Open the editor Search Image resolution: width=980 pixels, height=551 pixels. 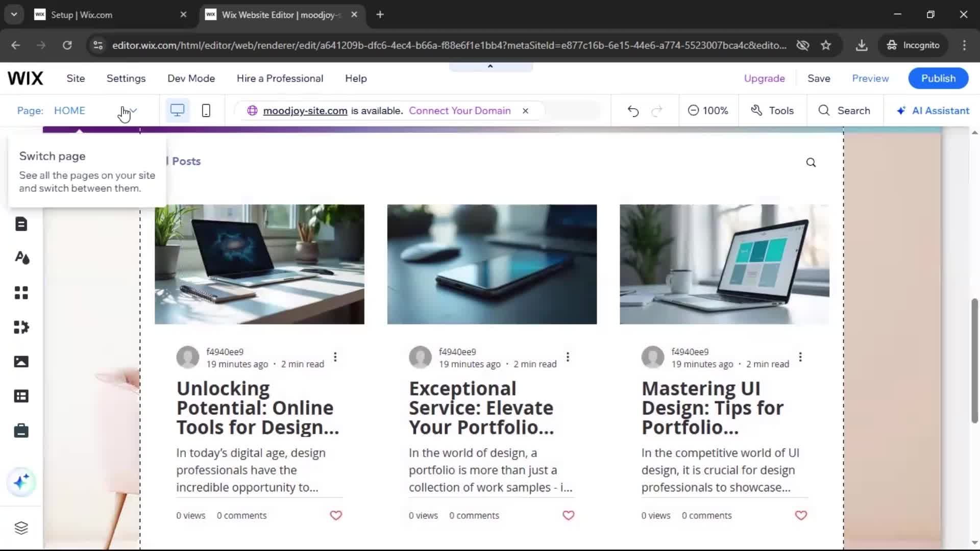[x=844, y=111]
